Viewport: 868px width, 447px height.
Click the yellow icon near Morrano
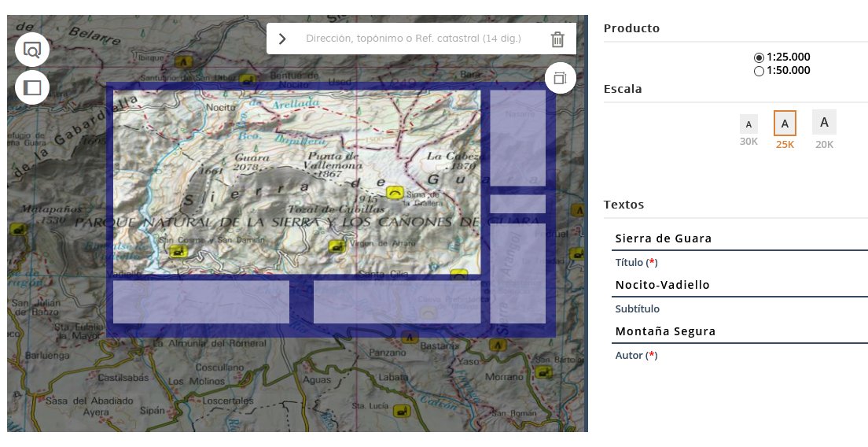coord(543,372)
